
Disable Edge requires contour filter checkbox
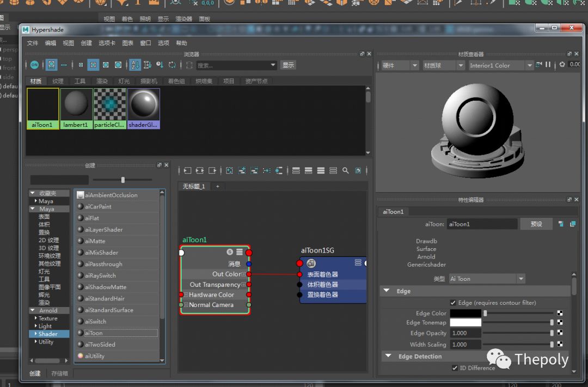click(x=453, y=303)
